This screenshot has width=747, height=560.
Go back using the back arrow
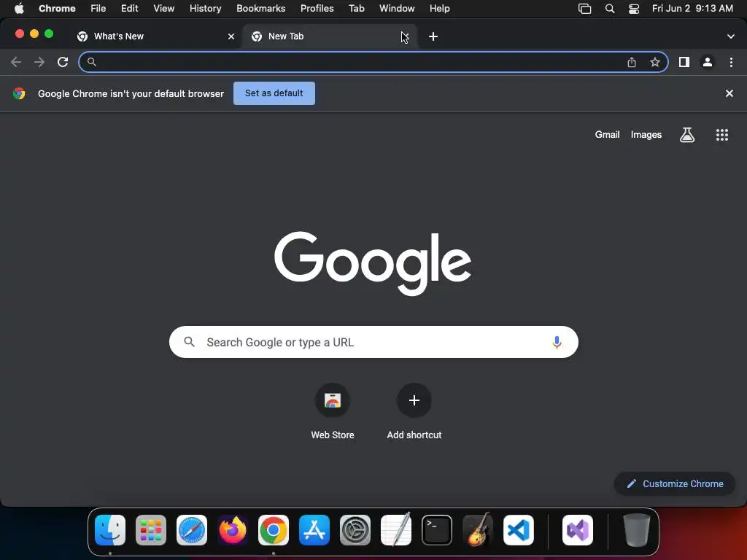(x=16, y=62)
